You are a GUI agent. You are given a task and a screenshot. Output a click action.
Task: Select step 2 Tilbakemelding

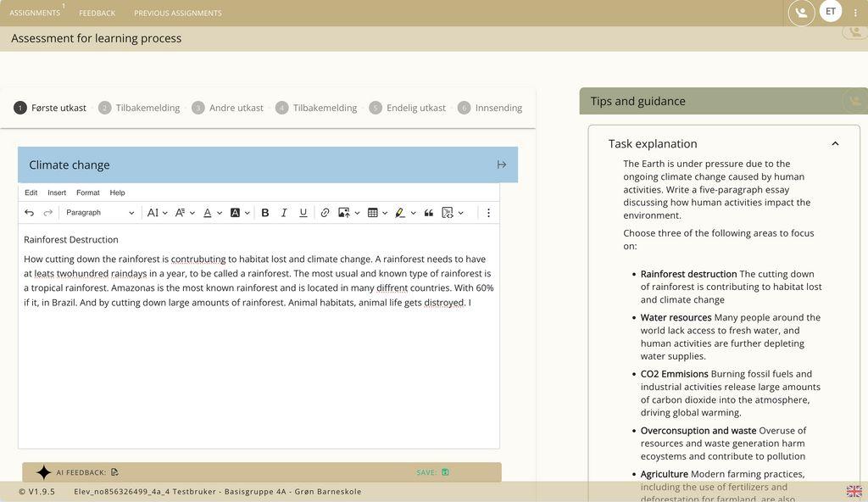coord(139,108)
